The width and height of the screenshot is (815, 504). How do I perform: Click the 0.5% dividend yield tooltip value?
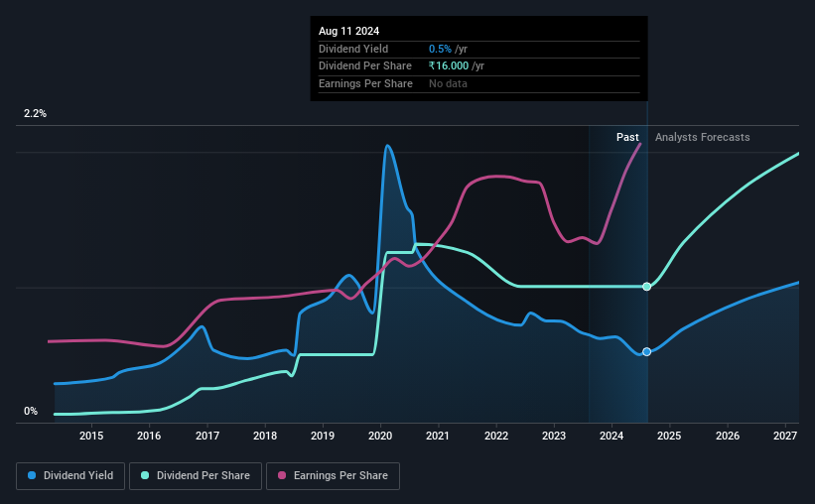(x=440, y=49)
